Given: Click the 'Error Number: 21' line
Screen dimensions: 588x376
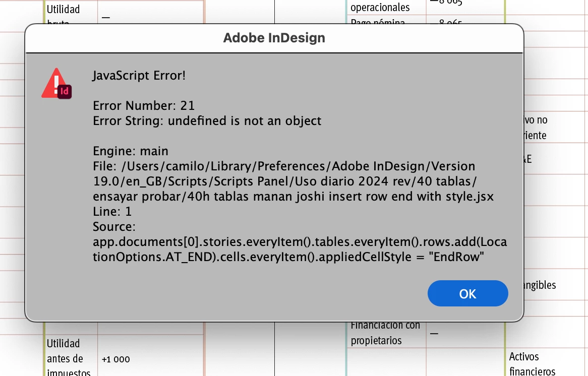Looking at the screenshot, I should [144, 106].
